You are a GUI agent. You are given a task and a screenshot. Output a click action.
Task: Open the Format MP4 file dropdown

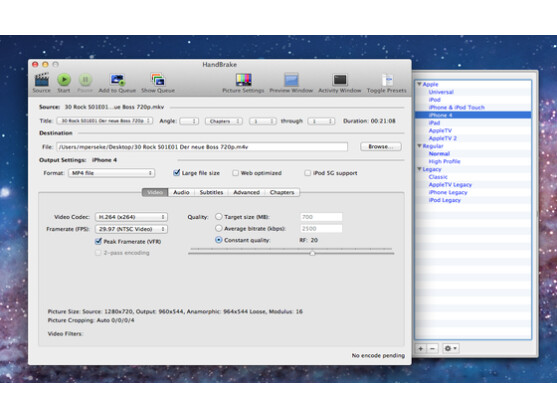[112, 173]
